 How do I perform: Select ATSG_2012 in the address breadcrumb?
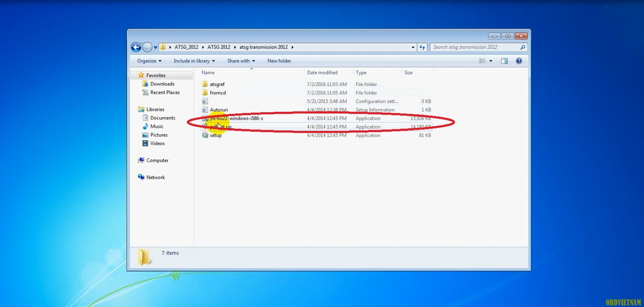186,47
